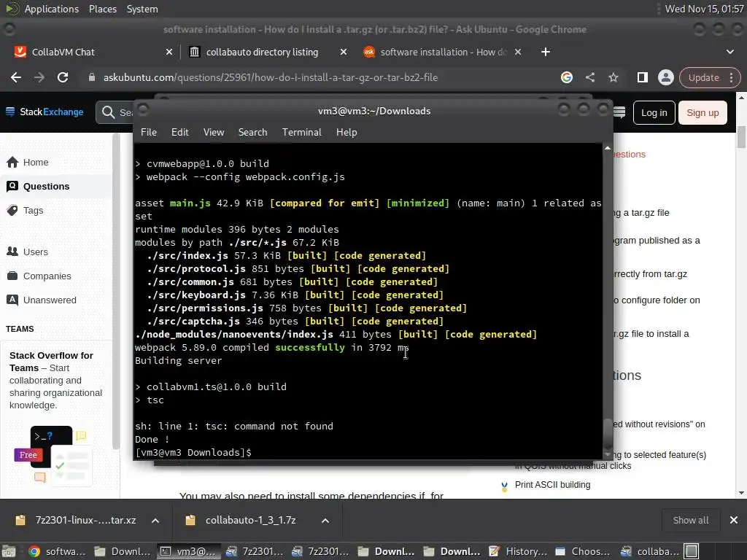Image resolution: width=747 pixels, height=560 pixels.
Task: Switch to collabauto directory listing tab
Action: coord(262,52)
